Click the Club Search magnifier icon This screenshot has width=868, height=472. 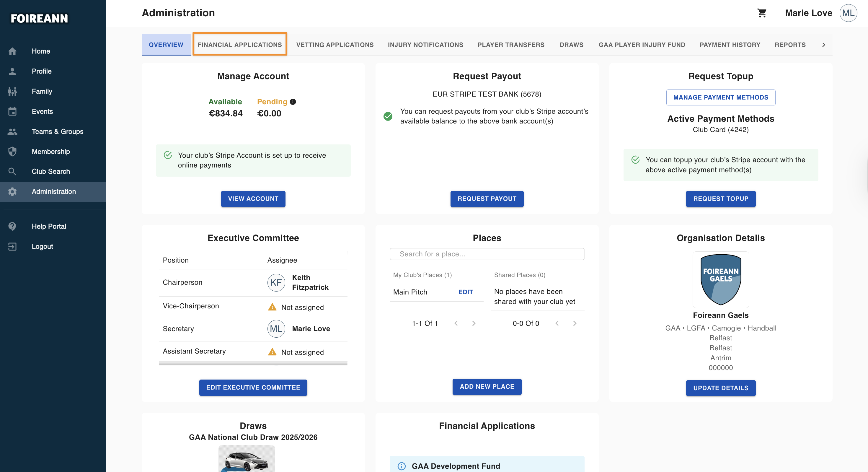click(12, 171)
